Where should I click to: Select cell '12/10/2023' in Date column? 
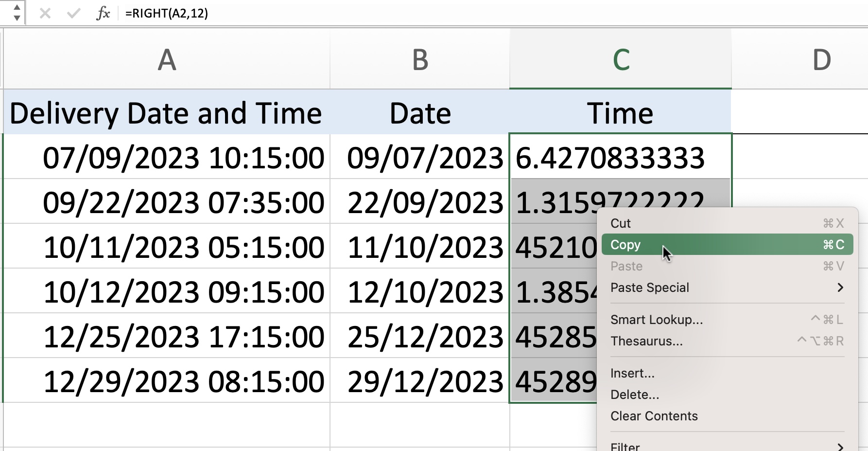420,291
